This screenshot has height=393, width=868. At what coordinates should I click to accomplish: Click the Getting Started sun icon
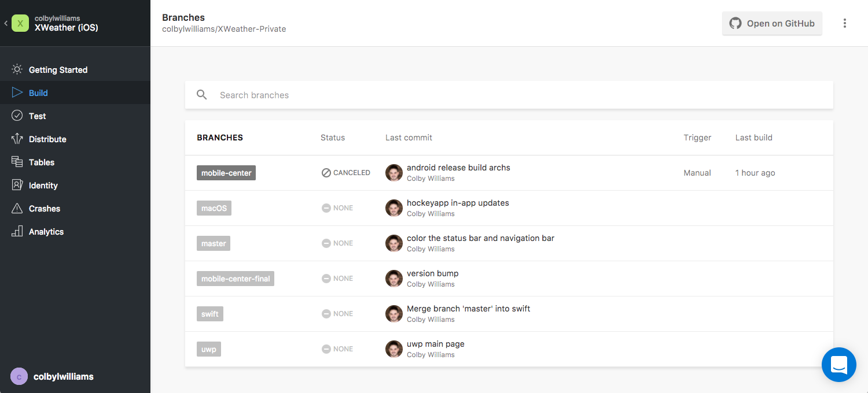tap(17, 69)
